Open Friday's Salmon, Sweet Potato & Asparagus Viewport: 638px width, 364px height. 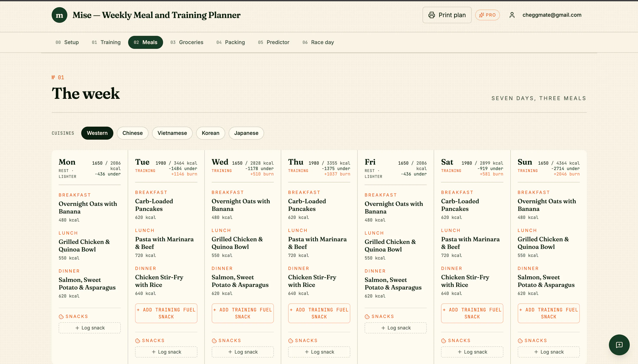click(x=393, y=283)
